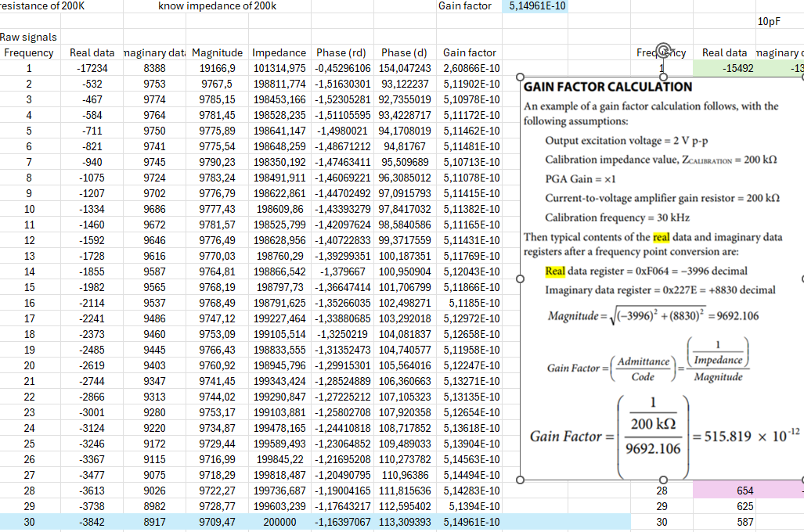Image resolution: width=804 pixels, height=532 pixels.
Task: Select the gain factor cell 5,1185E-10
Action: (x=469, y=303)
